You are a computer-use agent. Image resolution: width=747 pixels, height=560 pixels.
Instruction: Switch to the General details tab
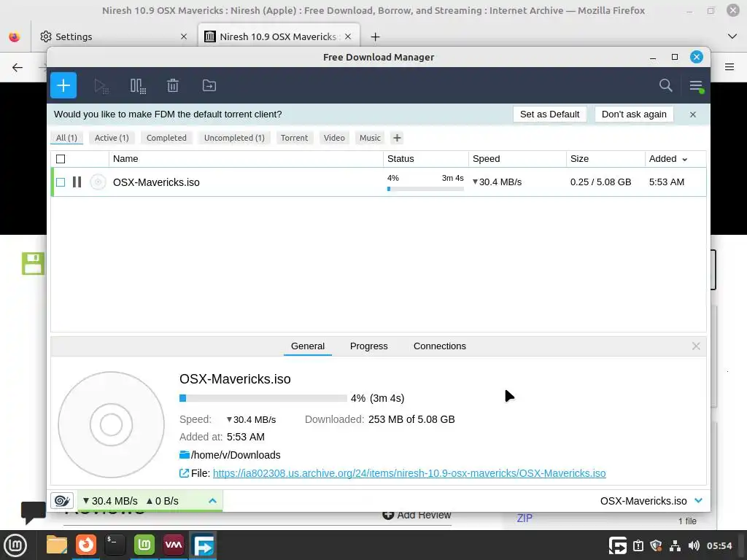308,346
